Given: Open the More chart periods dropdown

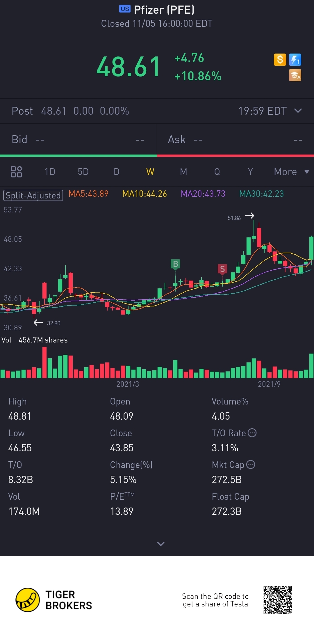Looking at the screenshot, I should 291,172.
